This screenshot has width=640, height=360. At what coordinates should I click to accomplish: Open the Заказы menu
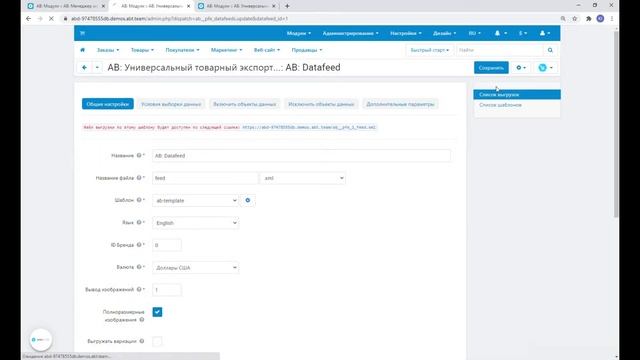click(x=108, y=50)
